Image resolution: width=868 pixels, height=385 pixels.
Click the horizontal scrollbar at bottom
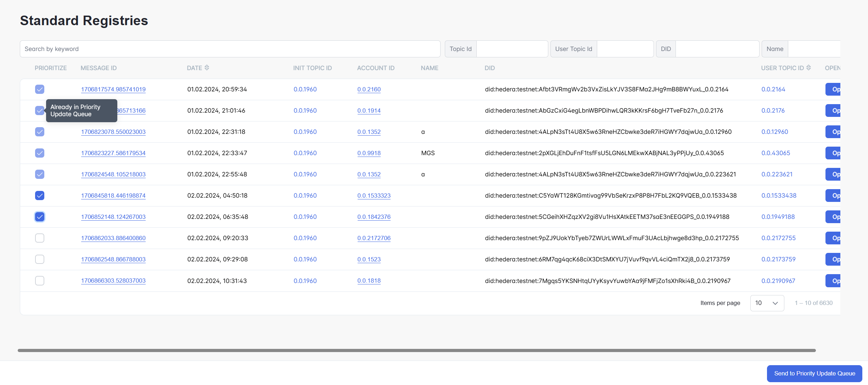[416, 350]
